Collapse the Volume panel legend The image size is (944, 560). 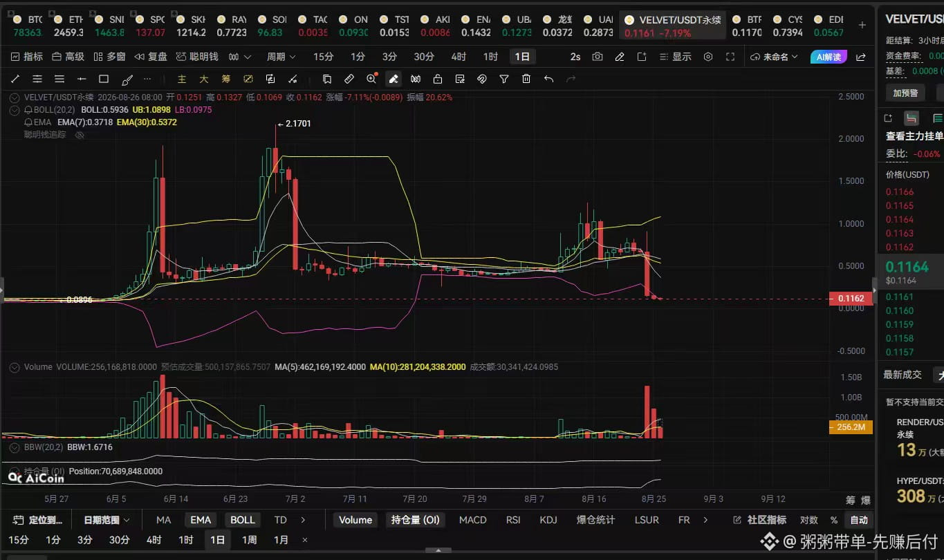15,367
